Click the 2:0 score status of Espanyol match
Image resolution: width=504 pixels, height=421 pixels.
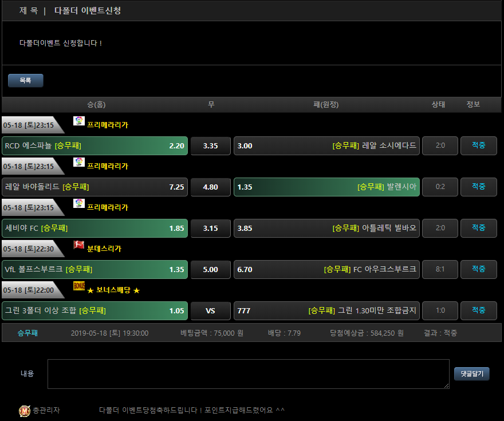pos(440,146)
